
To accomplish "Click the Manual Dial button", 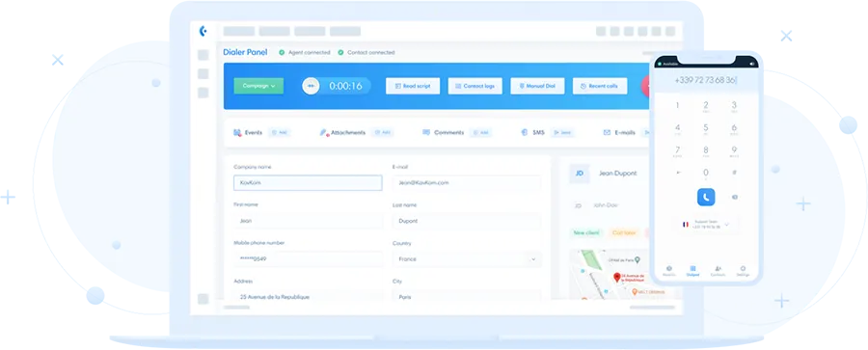I will (x=537, y=86).
